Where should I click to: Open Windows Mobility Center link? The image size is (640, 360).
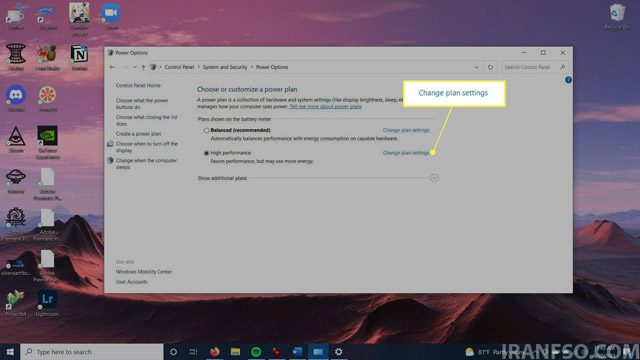pyautogui.click(x=144, y=272)
